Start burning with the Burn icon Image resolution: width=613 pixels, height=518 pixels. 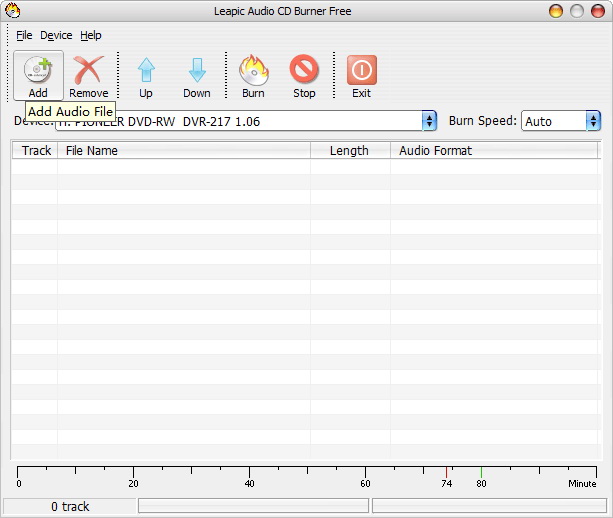pyautogui.click(x=253, y=70)
